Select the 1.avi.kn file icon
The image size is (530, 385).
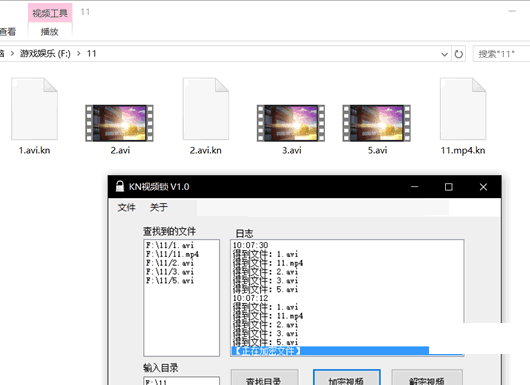34,109
